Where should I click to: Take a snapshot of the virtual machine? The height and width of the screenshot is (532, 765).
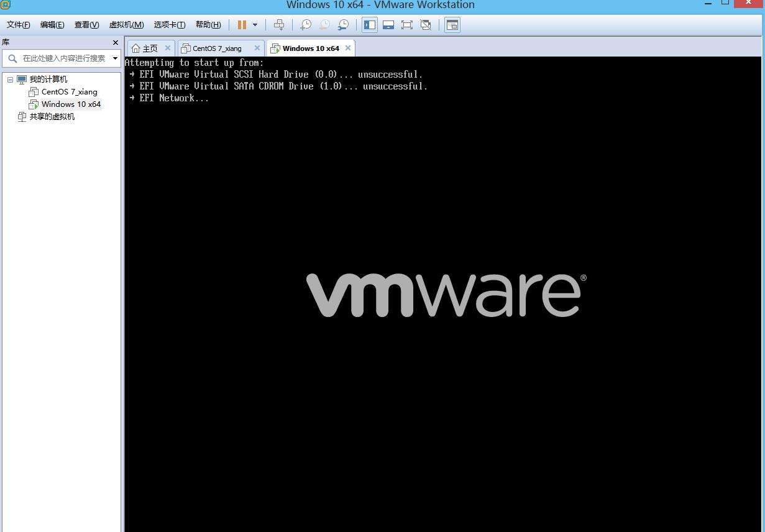[305, 25]
